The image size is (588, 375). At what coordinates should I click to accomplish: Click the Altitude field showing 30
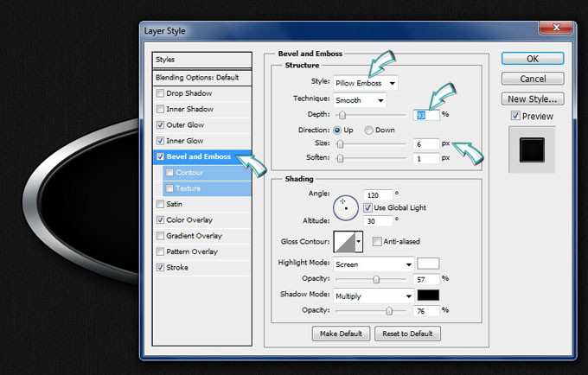pyautogui.click(x=378, y=221)
